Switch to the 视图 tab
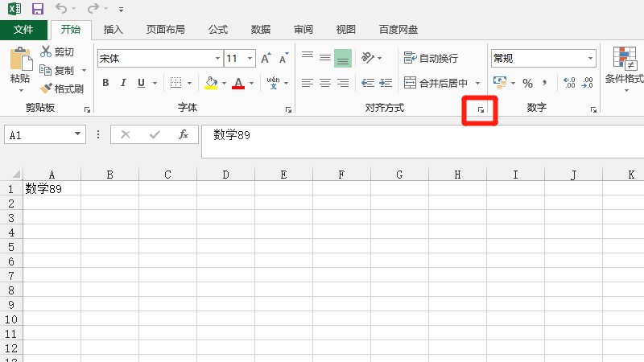644x362 pixels. click(346, 30)
